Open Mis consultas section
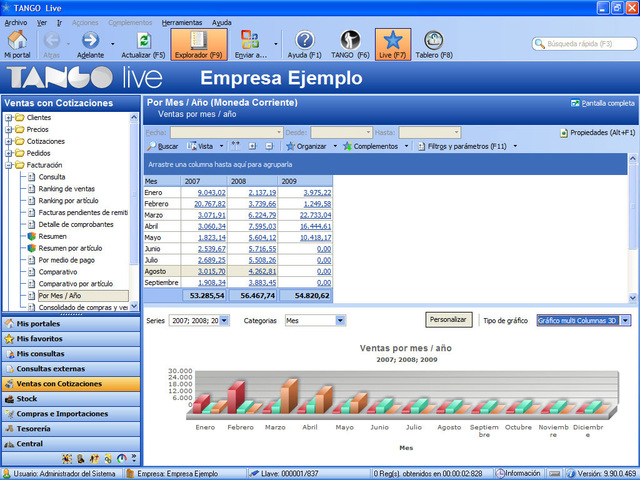Viewport: 640px width, 480px height. (71, 354)
